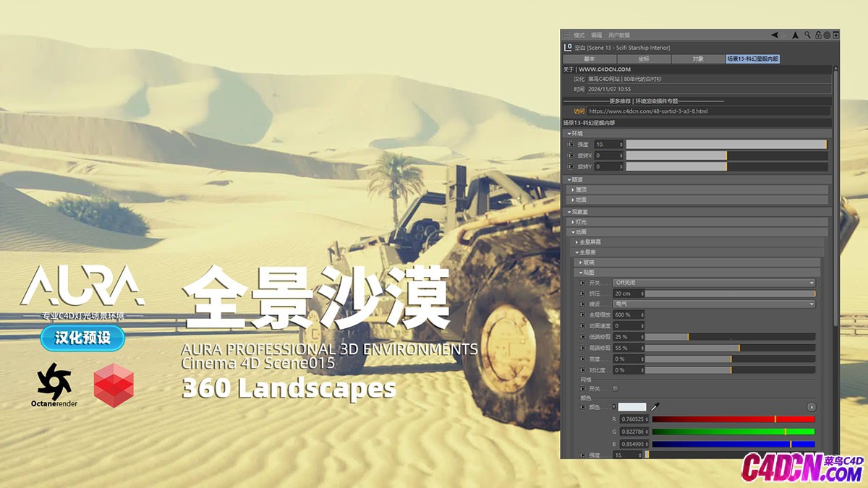Click the hamburger menu icon in the attribute panel
868x488 pixels.
point(567,35)
